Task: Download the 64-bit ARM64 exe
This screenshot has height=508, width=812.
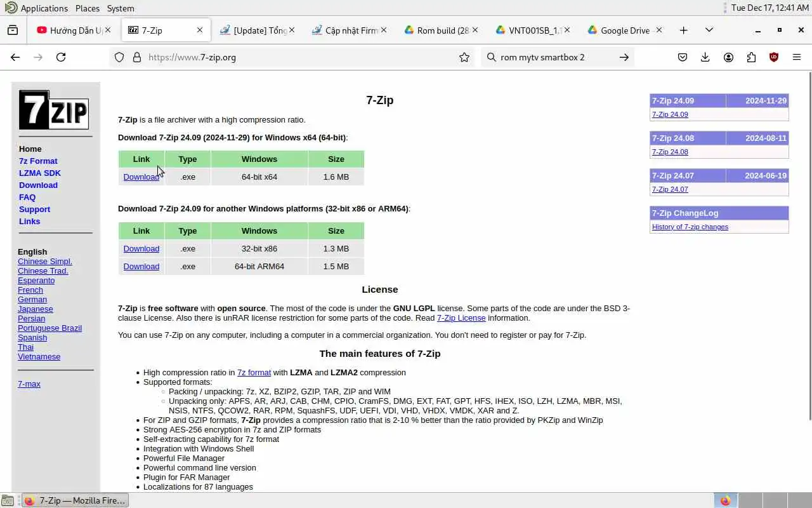Action: 141,267
